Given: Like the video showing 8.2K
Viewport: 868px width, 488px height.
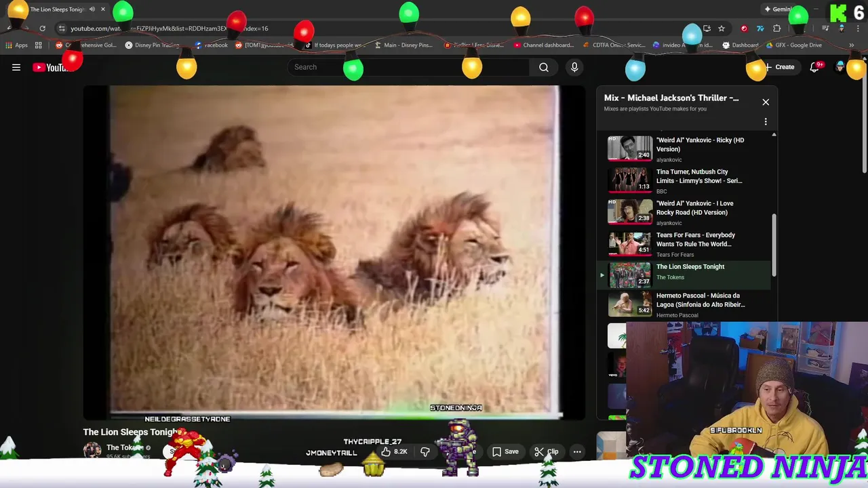Looking at the screenshot, I should (394, 451).
